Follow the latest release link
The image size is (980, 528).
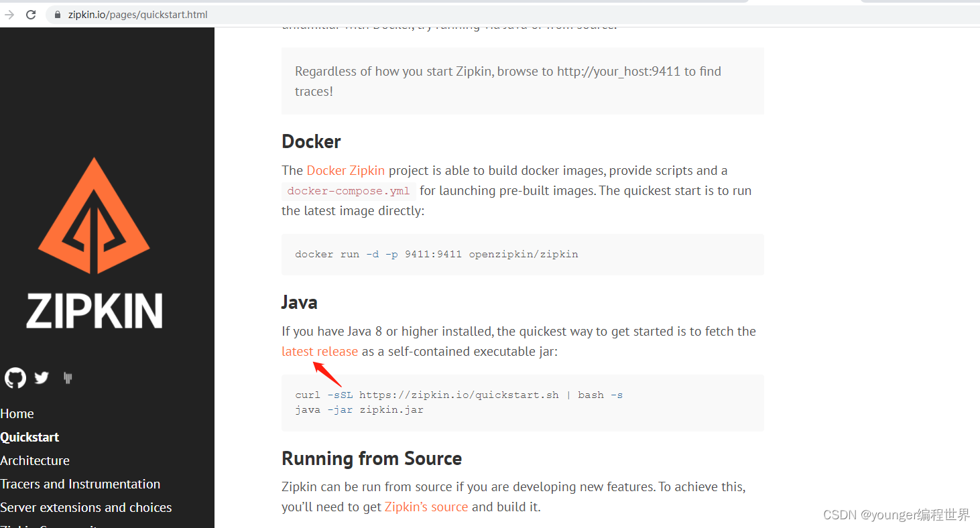click(x=320, y=351)
